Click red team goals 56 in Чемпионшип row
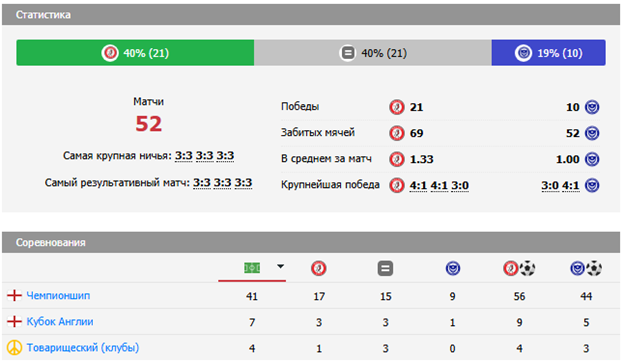This screenshot has width=624, height=361. click(519, 297)
